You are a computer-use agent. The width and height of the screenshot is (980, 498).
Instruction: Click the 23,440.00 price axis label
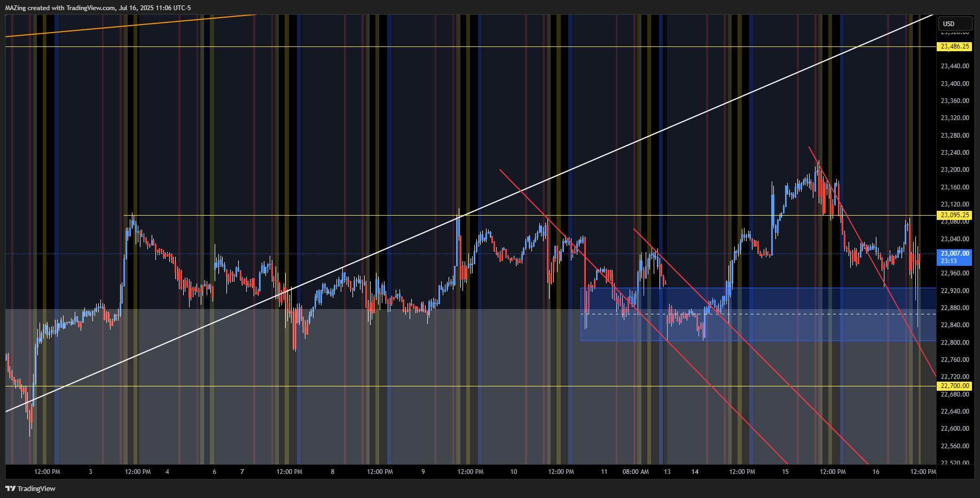coord(955,66)
